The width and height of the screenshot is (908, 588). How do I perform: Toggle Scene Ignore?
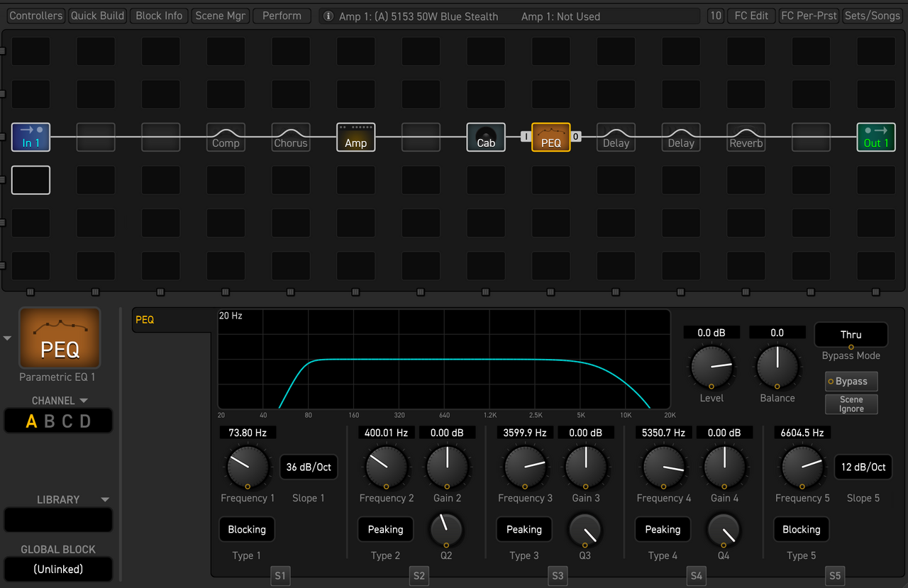click(851, 404)
